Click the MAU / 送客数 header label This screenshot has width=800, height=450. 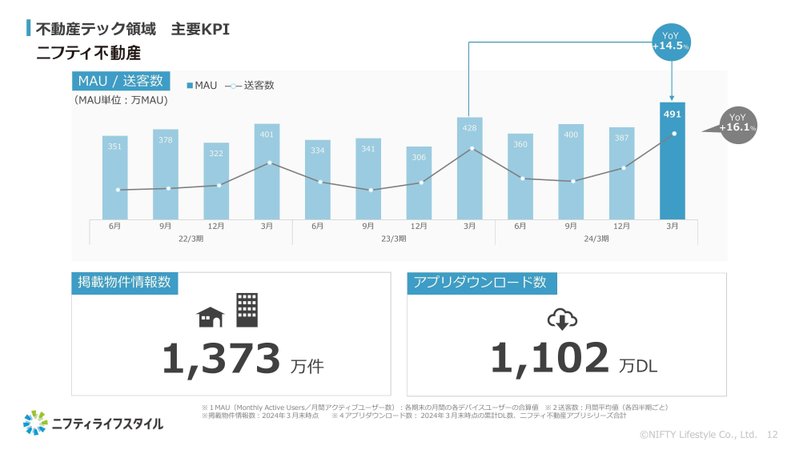(x=121, y=81)
